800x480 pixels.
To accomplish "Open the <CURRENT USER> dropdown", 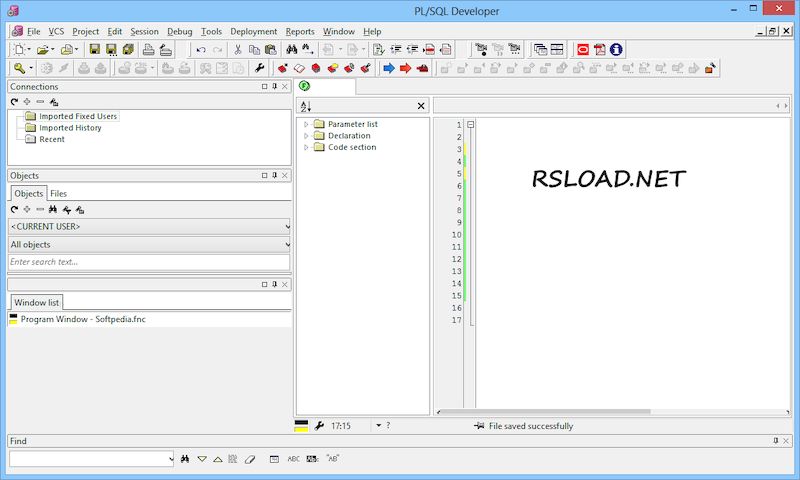I will click(287, 226).
